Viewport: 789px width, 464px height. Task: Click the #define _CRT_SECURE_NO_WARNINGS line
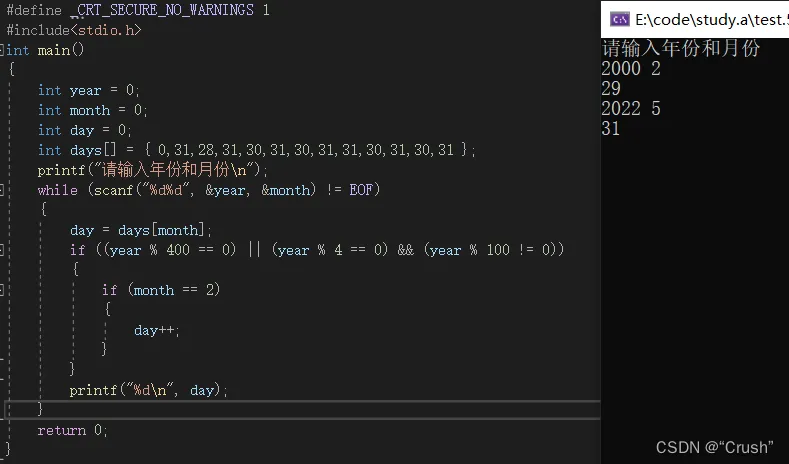click(x=138, y=10)
